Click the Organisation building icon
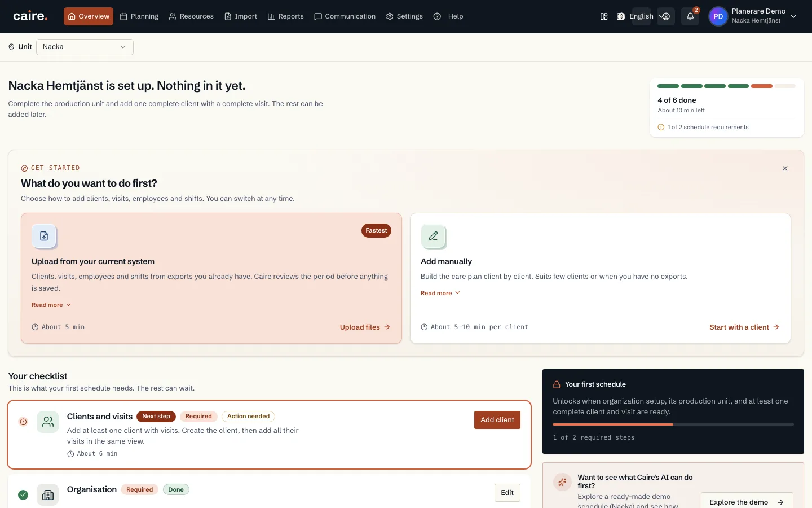Viewport: 812px width, 508px height. tap(48, 495)
